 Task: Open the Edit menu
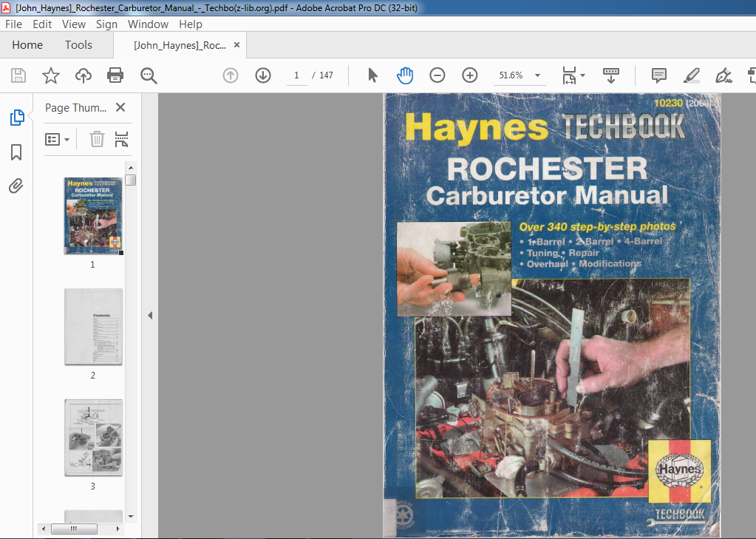click(x=42, y=24)
